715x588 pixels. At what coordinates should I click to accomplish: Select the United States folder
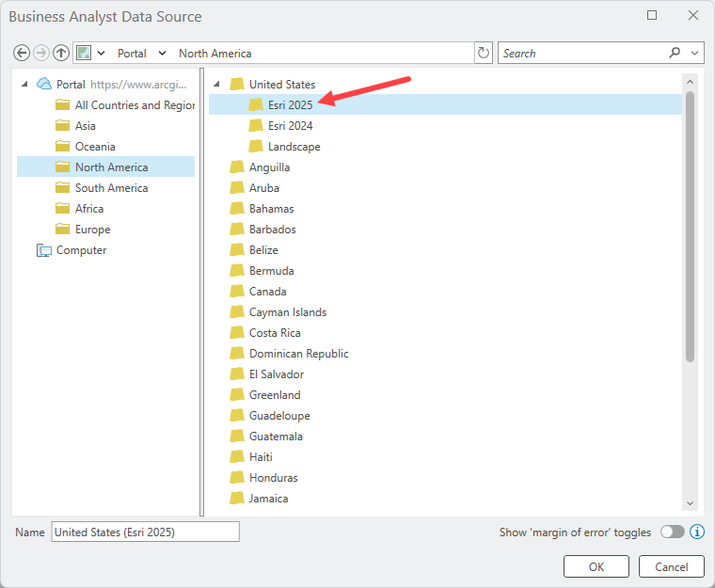pyautogui.click(x=272, y=84)
